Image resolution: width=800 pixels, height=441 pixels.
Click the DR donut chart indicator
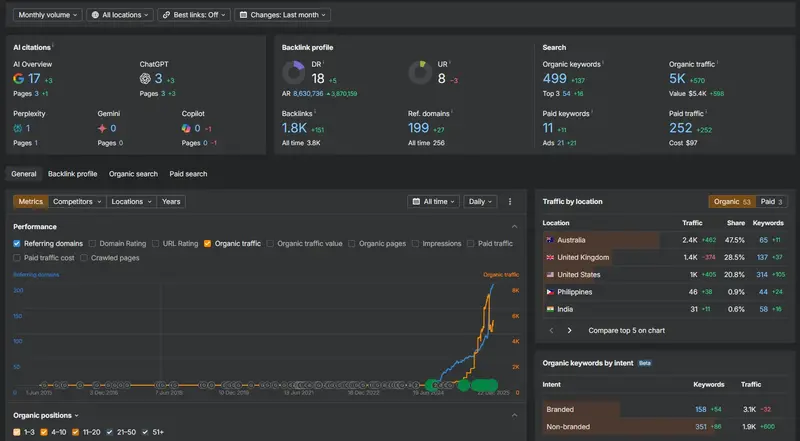293,73
